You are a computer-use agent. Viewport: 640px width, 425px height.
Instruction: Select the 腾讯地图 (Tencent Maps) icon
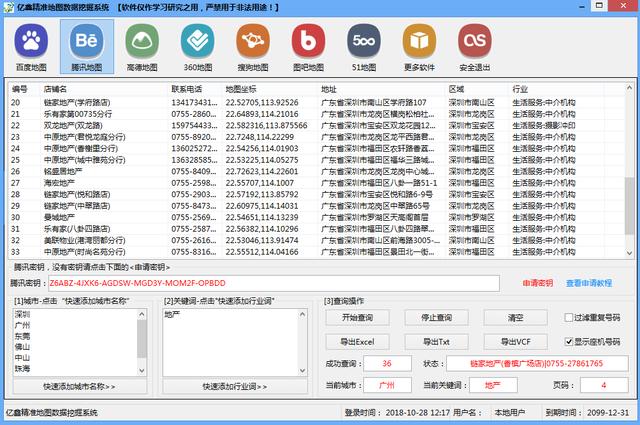[85, 46]
